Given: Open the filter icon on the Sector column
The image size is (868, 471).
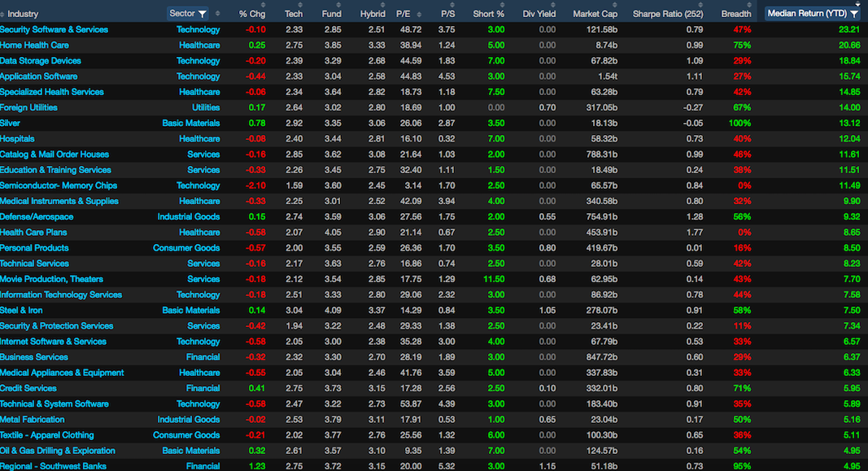Looking at the screenshot, I should [203, 14].
